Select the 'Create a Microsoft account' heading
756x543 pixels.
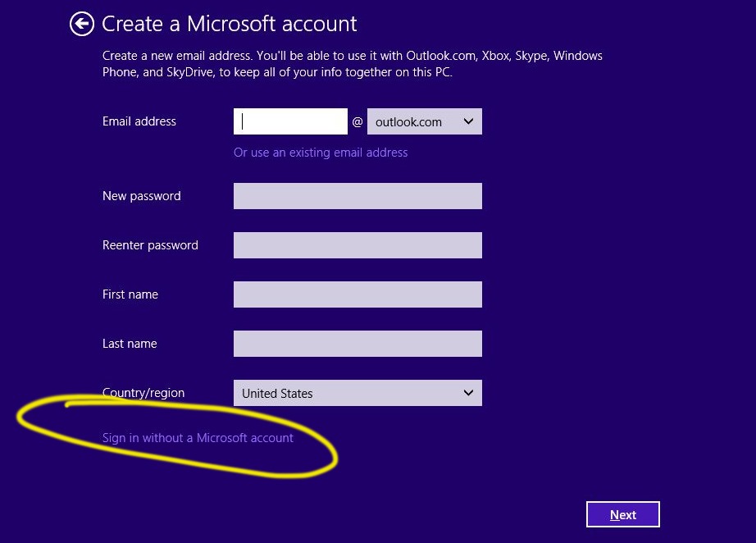(229, 24)
